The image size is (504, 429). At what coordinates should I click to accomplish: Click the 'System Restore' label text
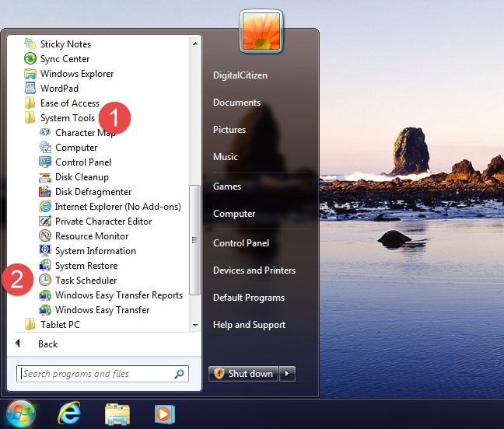86,266
